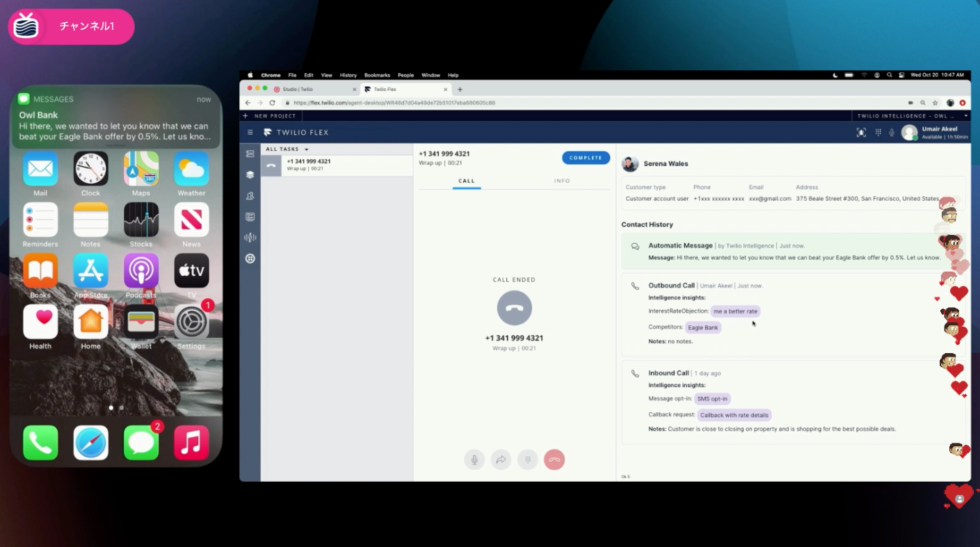This screenshot has width=980, height=547.
Task: Go back with the Chrome back arrow
Action: (x=248, y=102)
